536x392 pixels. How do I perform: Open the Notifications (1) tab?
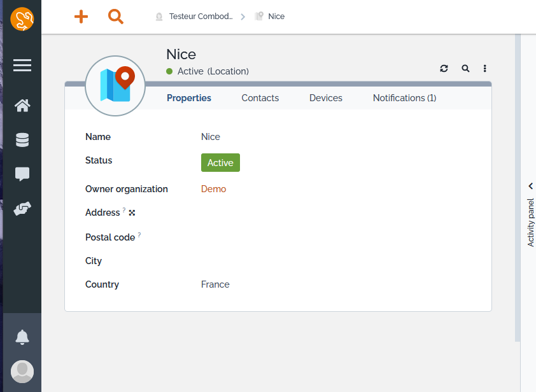(x=404, y=98)
